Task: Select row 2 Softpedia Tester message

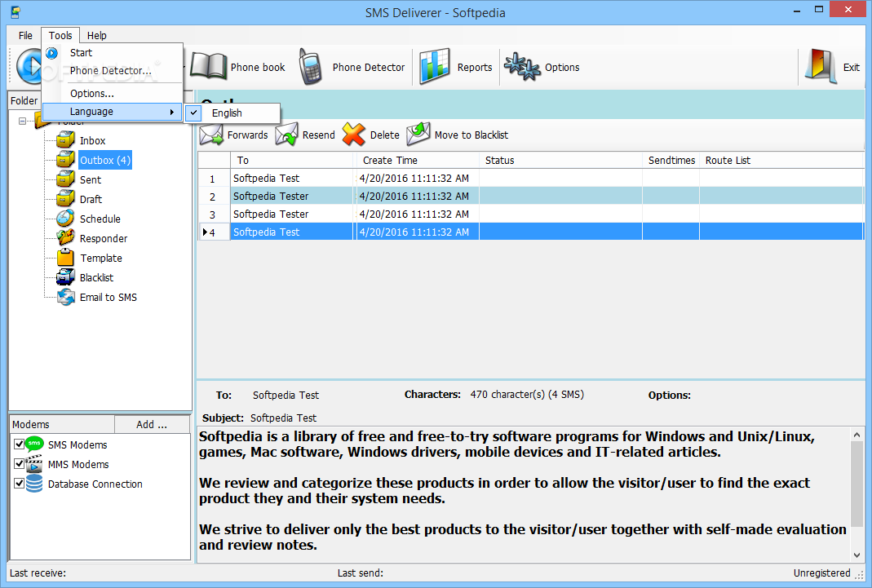Action: [x=530, y=197]
